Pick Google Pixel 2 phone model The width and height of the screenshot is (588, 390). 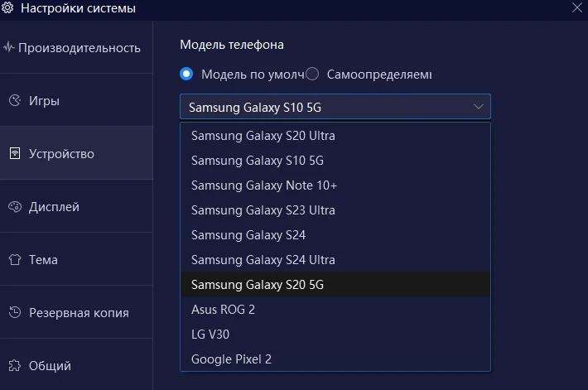click(335, 359)
